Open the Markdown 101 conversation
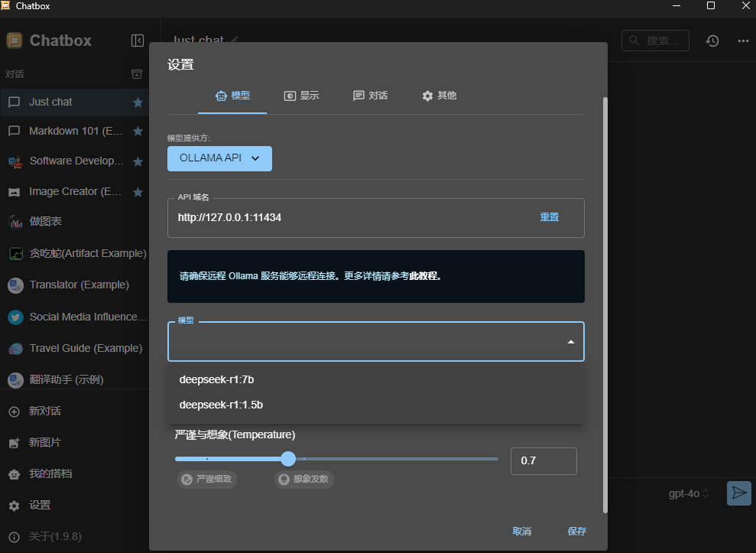The width and height of the screenshot is (756, 553). click(x=74, y=132)
